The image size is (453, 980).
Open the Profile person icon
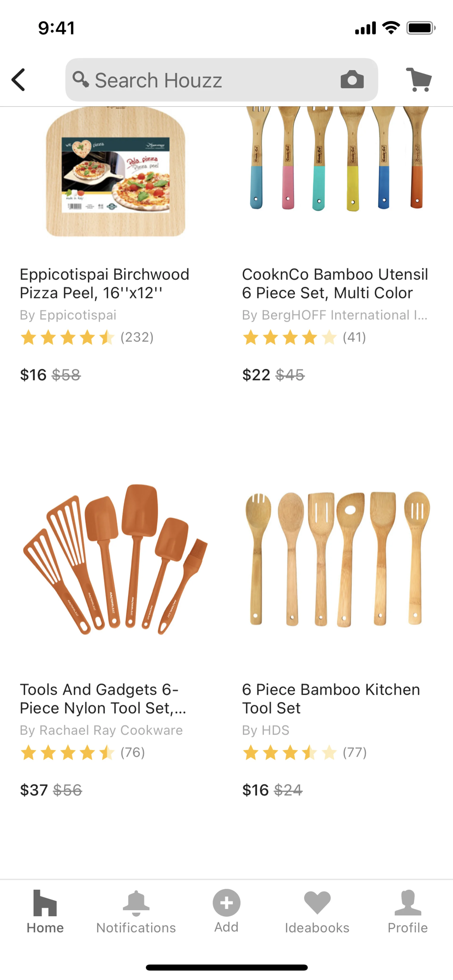(x=407, y=903)
